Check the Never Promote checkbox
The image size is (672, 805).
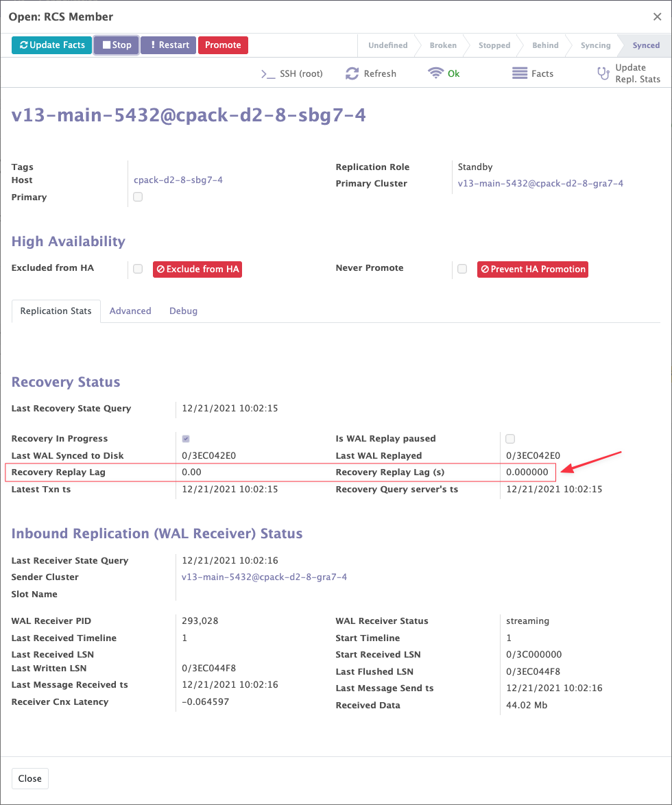point(462,269)
